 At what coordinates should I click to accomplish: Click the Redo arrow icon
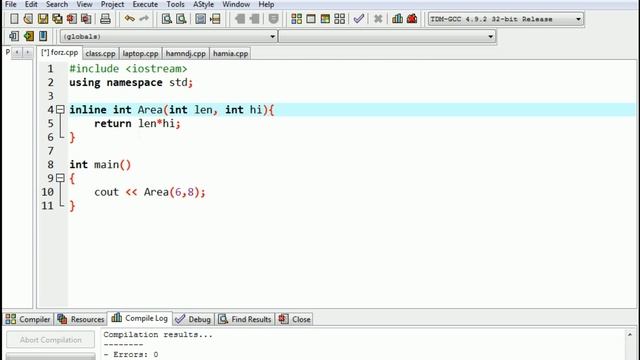(144, 19)
